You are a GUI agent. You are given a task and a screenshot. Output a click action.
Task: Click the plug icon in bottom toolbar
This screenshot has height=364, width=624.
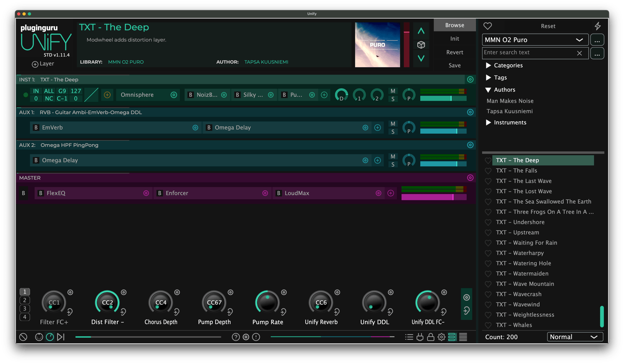420,337
